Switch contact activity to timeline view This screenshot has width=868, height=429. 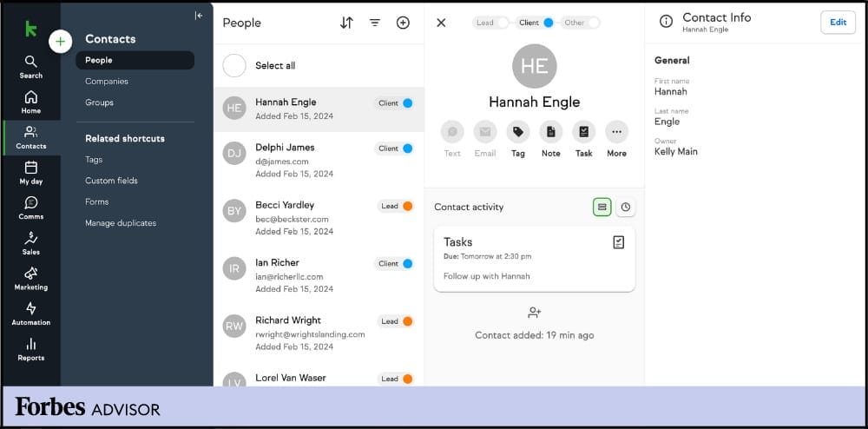(x=626, y=208)
